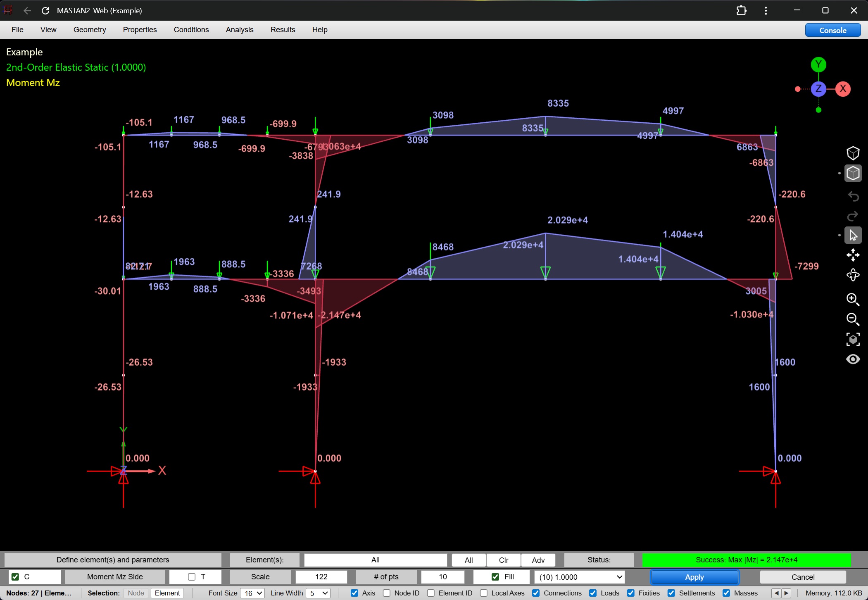Activate the pan view tool

coord(853,255)
